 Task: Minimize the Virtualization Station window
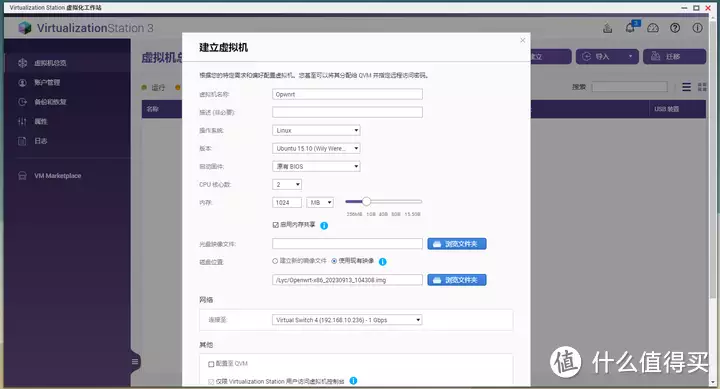pyautogui.click(x=684, y=8)
